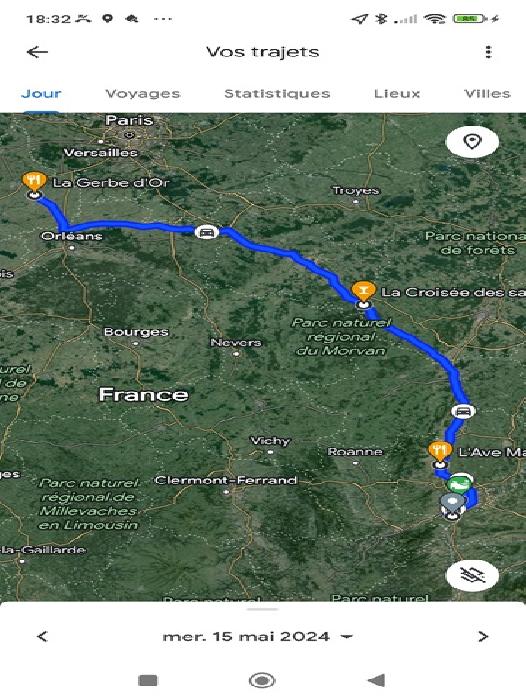Switch to the Lieux tab

[397, 94]
